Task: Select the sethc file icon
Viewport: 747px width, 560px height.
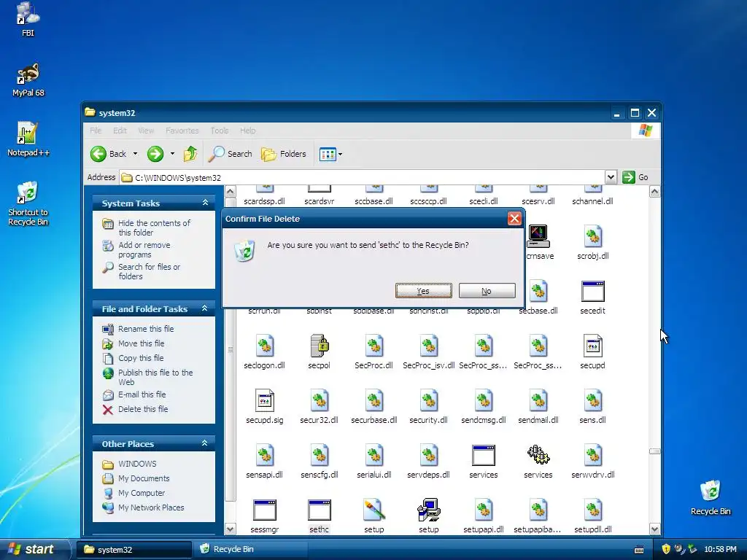Action: [x=320, y=510]
